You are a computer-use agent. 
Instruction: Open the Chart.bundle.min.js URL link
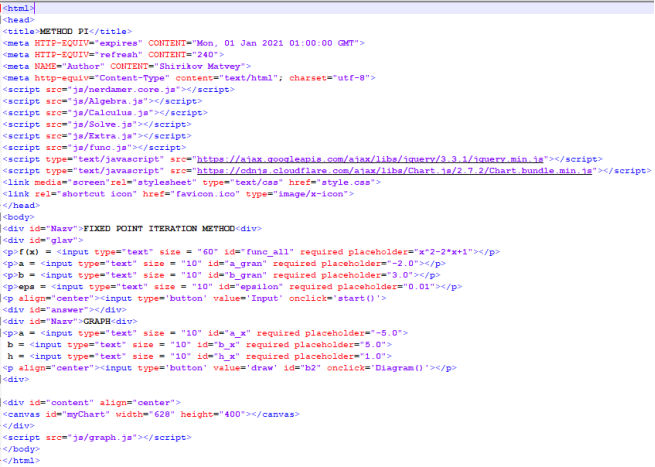(394, 171)
